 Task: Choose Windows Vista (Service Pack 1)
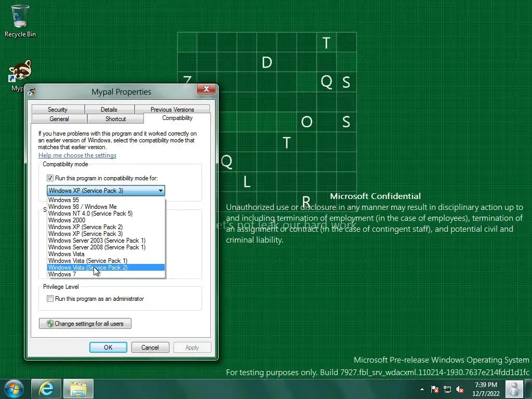point(106,261)
